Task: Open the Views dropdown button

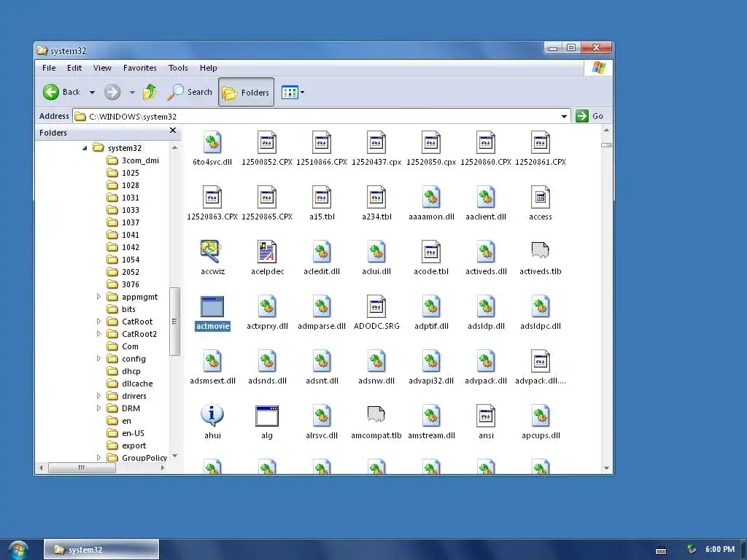Action: click(293, 92)
